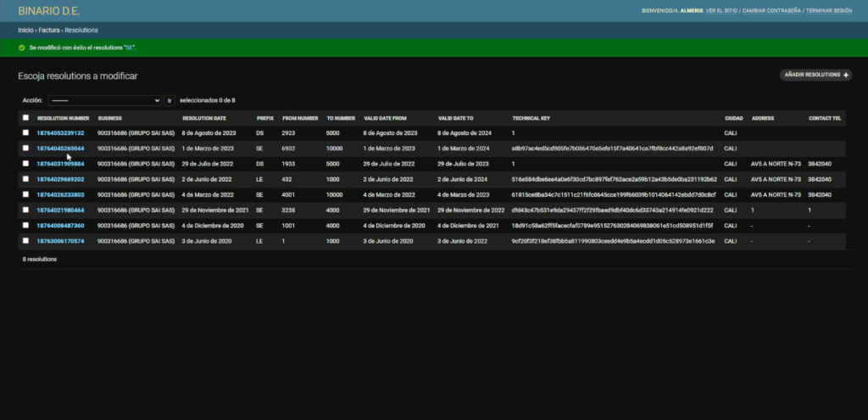Check the row for resolution 18764031909884

[x=25, y=164]
